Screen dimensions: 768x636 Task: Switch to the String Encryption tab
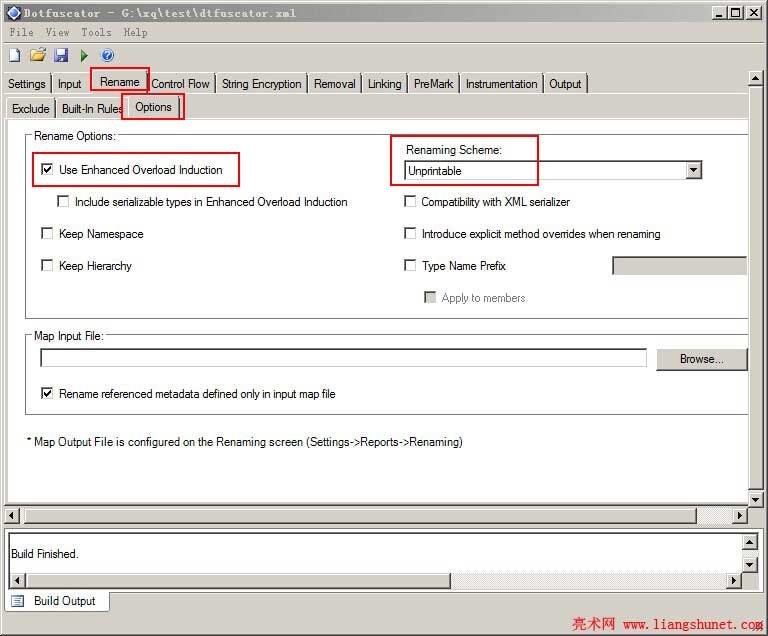tap(262, 84)
